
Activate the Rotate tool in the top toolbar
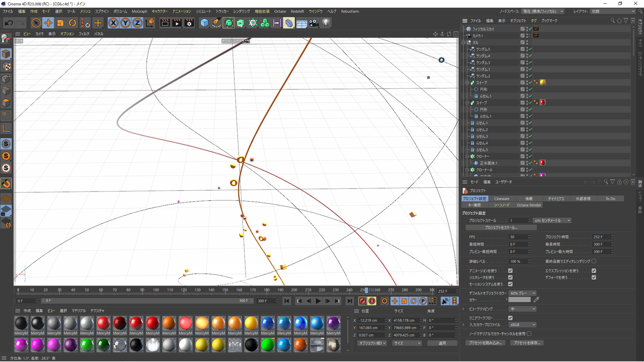73,23
